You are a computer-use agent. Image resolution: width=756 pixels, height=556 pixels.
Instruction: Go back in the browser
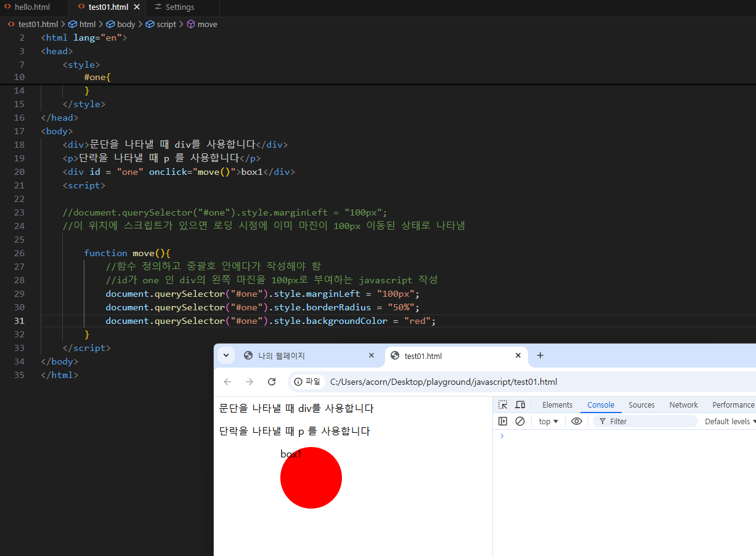click(x=227, y=382)
